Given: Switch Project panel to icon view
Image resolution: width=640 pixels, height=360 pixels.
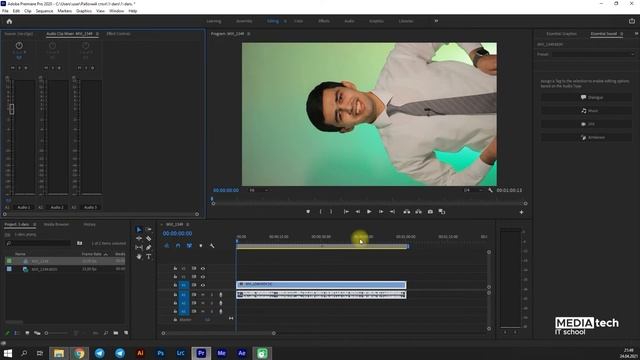Looking at the screenshot, I should coord(27,333).
